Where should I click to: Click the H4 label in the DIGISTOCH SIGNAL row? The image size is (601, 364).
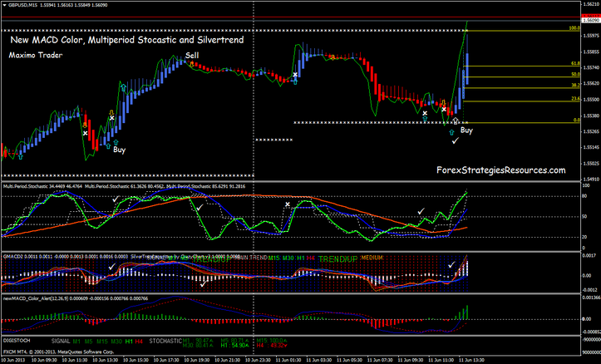[x=139, y=341]
